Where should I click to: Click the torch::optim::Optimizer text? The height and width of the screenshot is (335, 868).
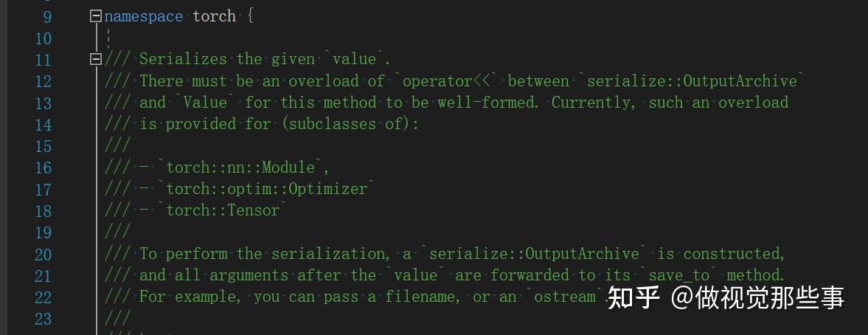(x=266, y=189)
